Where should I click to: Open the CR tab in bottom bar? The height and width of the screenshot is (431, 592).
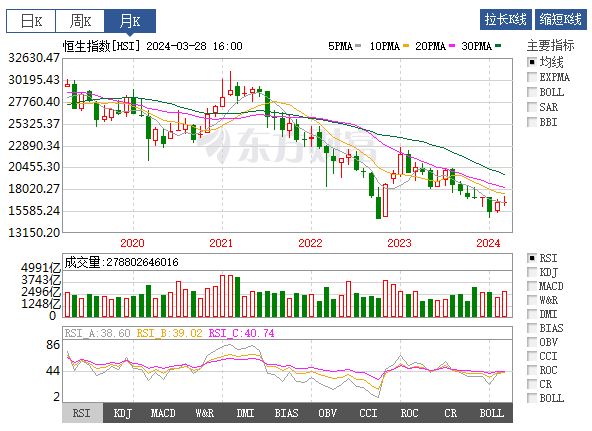450,413
